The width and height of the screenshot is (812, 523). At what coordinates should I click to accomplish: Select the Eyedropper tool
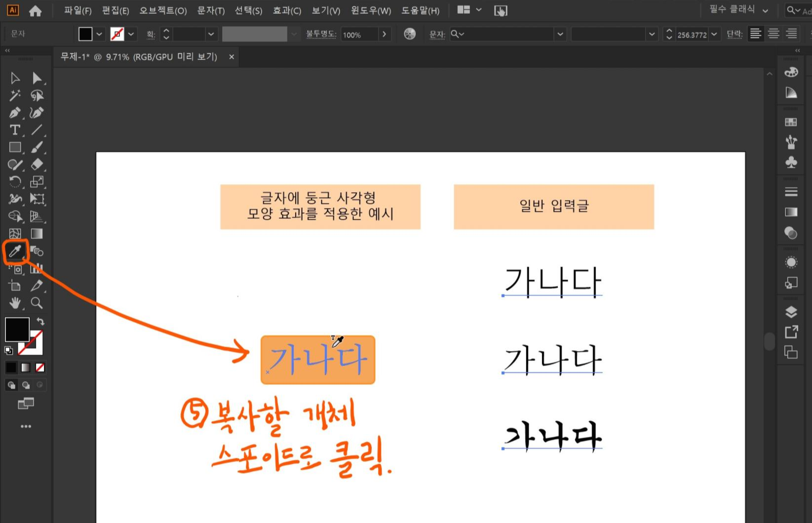click(x=15, y=251)
